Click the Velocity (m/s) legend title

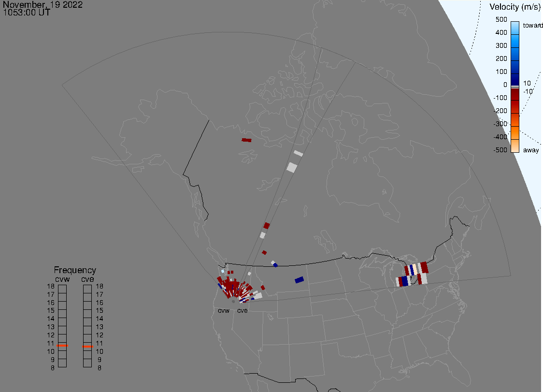(514, 7)
